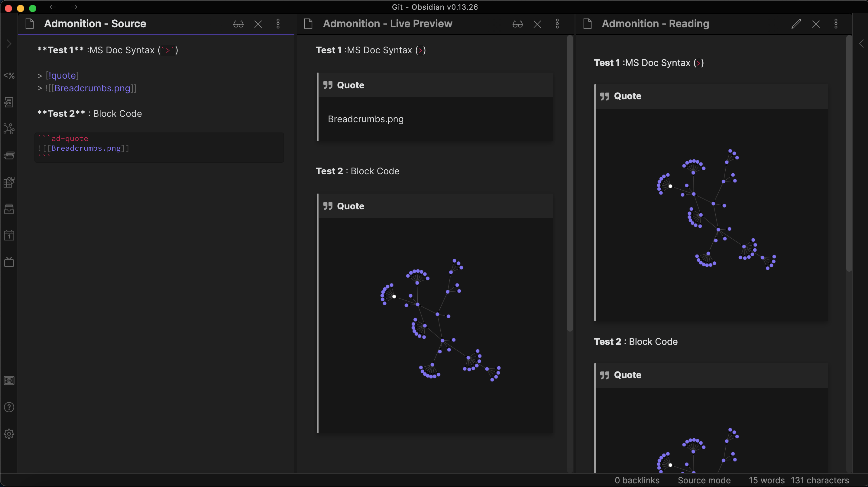Toggle reading mode on Admonition - Live Preview pane
The height and width of the screenshot is (487, 868).
(517, 24)
